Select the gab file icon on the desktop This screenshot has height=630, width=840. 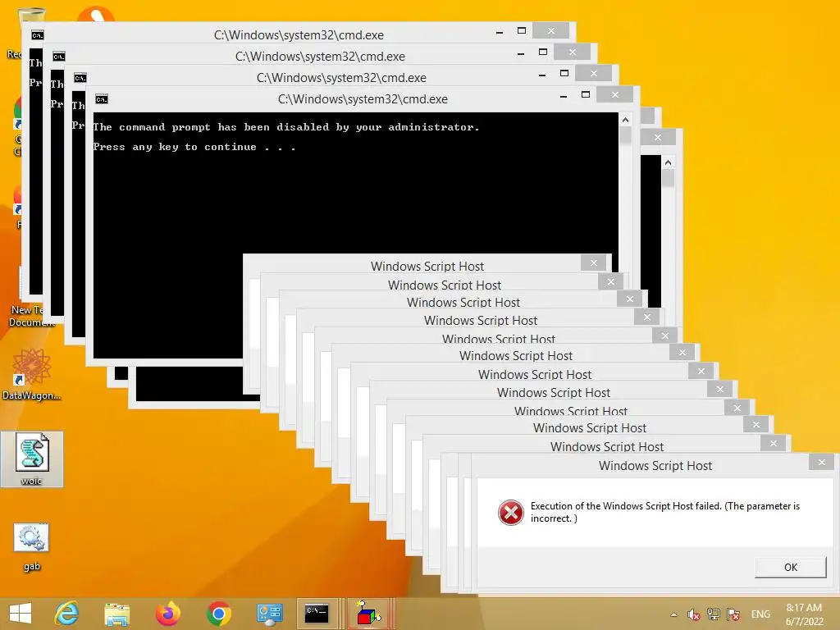[x=32, y=547]
